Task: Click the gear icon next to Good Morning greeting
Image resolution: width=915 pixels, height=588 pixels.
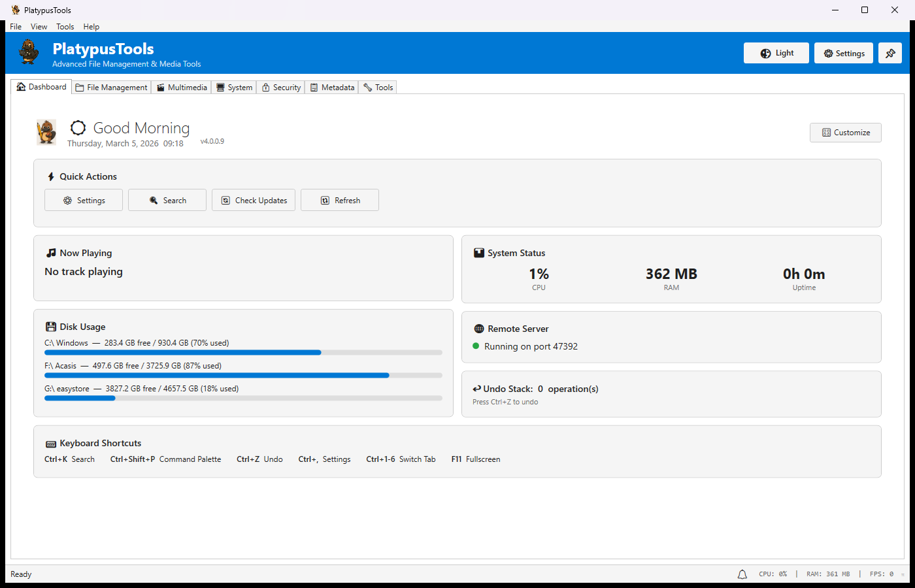Action: pos(78,128)
